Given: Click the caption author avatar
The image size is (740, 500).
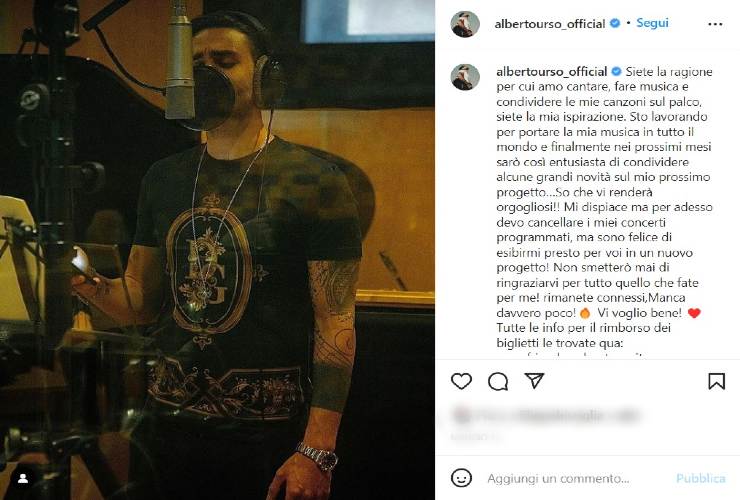Looking at the screenshot, I should click(x=465, y=77).
